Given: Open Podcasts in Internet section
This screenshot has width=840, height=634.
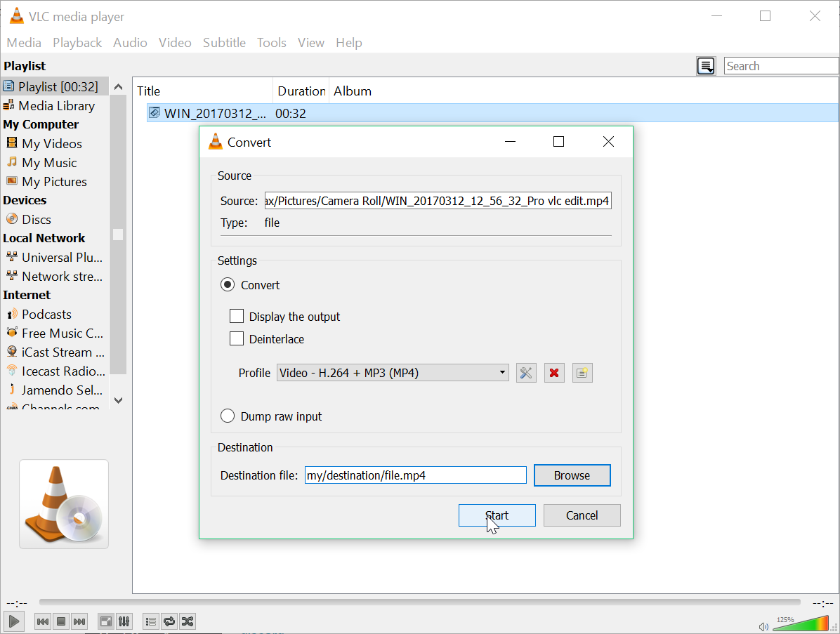Looking at the screenshot, I should (x=46, y=315).
